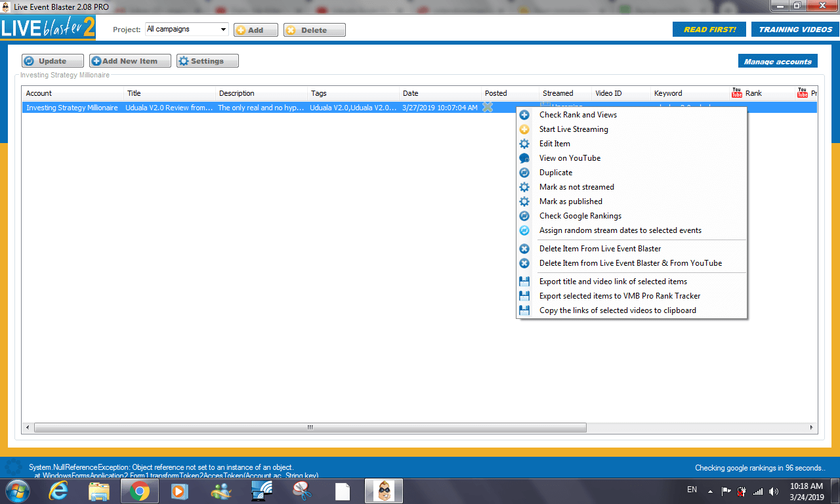Sort by Video ID column header
The image size is (840, 504).
click(x=621, y=93)
